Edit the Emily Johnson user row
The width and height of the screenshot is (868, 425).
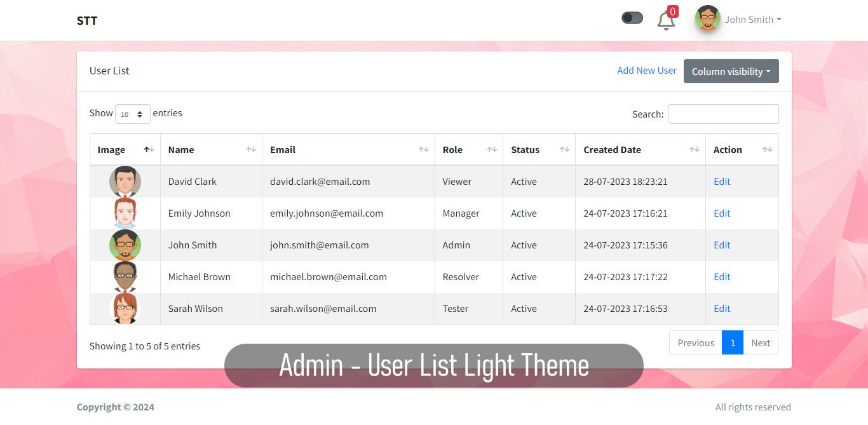click(x=722, y=213)
